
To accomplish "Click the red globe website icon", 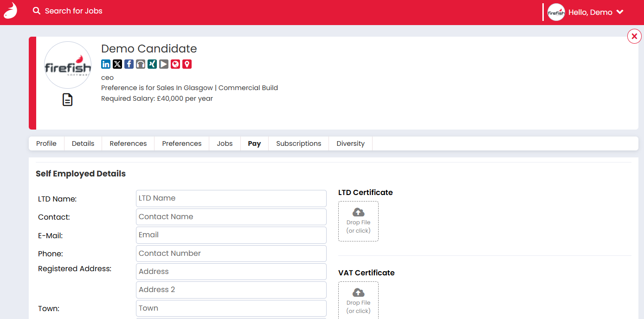I will 175,64.
